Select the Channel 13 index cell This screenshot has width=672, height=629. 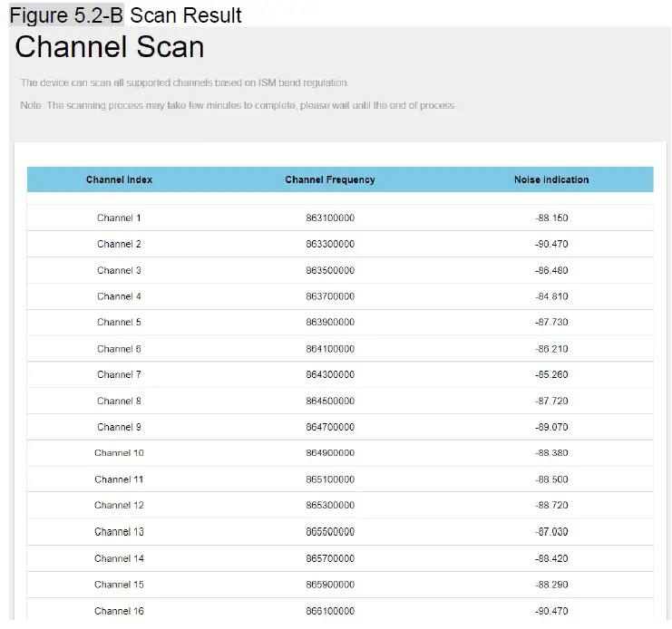pyautogui.click(x=119, y=532)
